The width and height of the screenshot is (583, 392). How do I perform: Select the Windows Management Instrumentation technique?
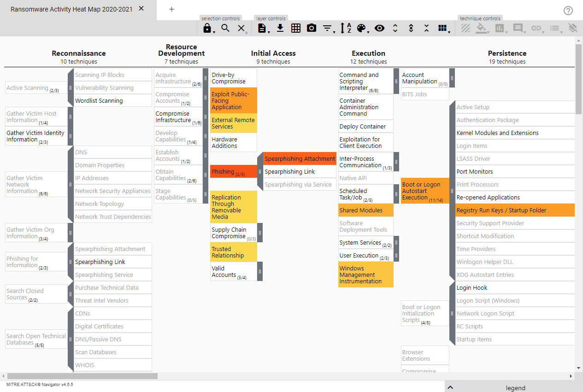click(x=365, y=275)
